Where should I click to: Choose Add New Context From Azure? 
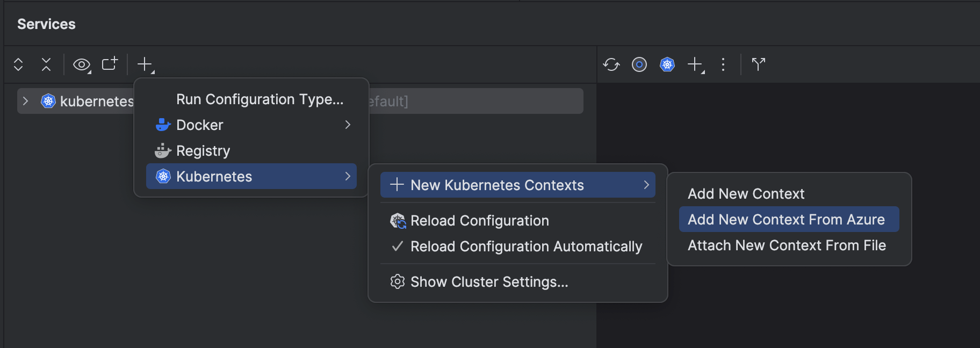789,219
